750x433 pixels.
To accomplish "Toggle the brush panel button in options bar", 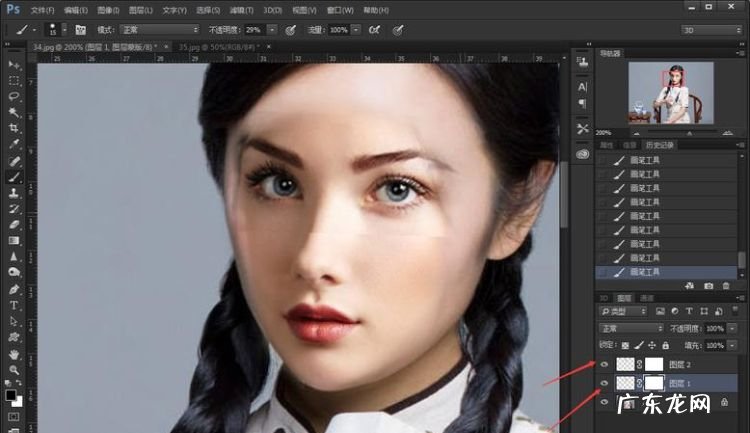I will tap(80, 30).
